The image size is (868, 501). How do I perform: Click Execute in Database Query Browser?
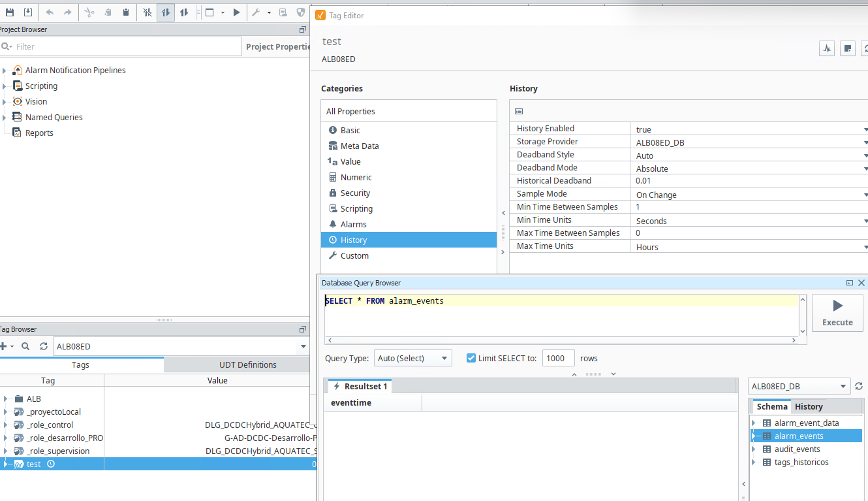(837, 313)
